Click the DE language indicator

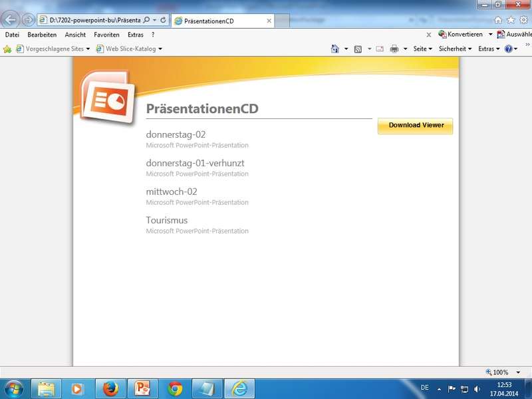pyautogui.click(x=424, y=387)
